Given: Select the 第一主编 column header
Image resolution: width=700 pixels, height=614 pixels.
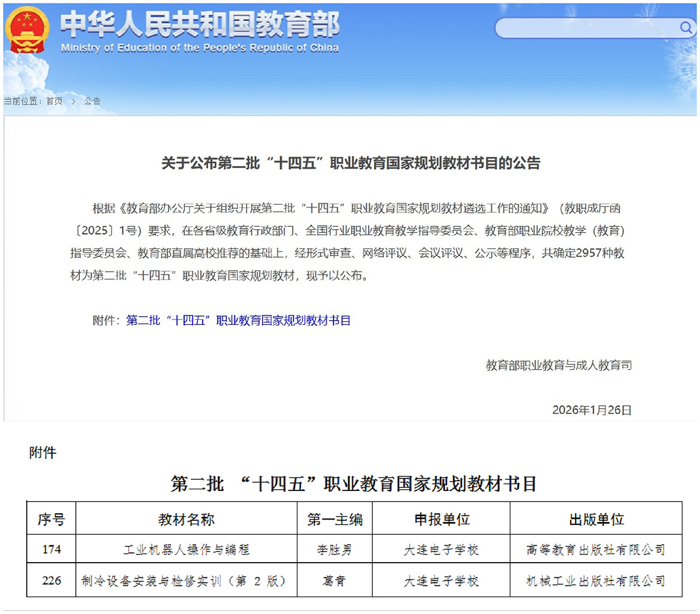Looking at the screenshot, I should tap(335, 519).
